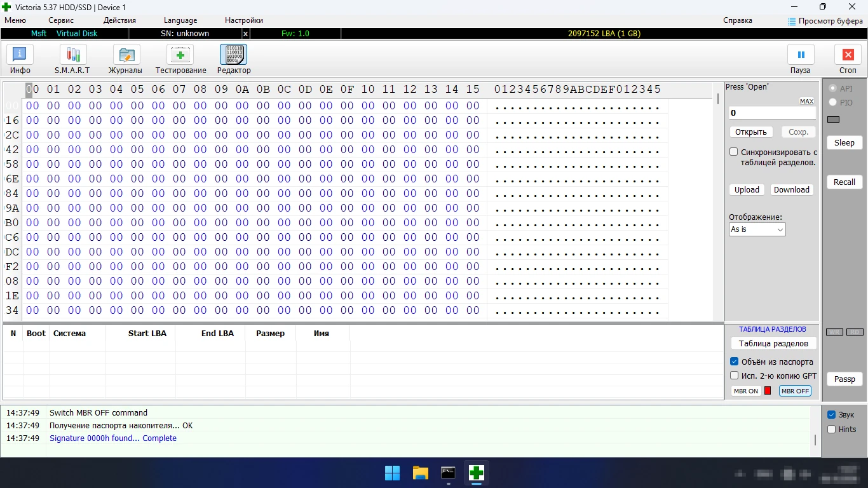Click the Victoria green cross taskbar icon
Screen dimensions: 868x488
click(476, 473)
